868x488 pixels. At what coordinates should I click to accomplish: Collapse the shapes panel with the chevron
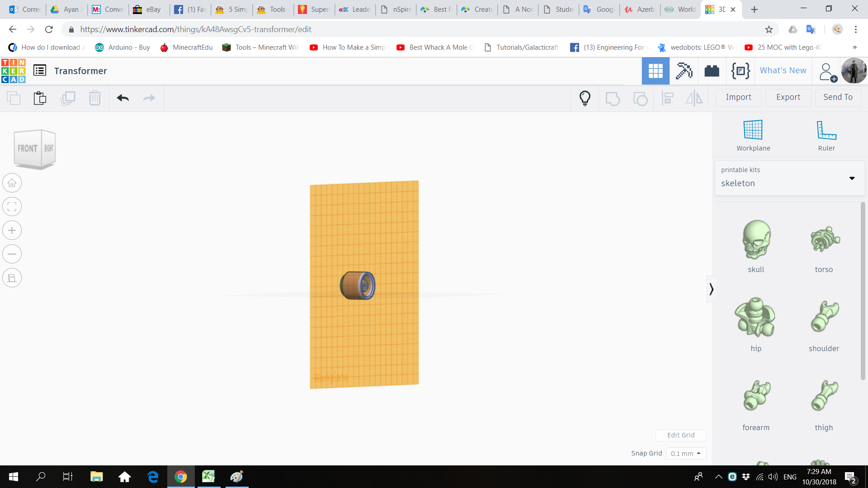click(x=712, y=288)
